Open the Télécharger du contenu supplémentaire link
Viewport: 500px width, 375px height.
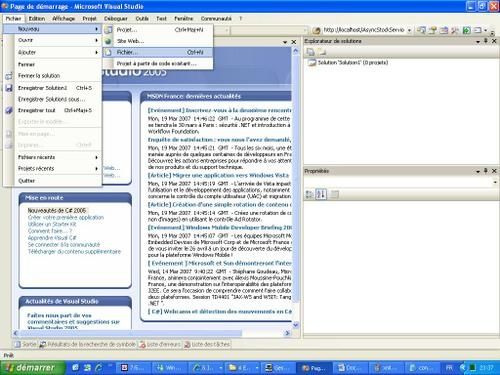pyautogui.click(x=74, y=251)
